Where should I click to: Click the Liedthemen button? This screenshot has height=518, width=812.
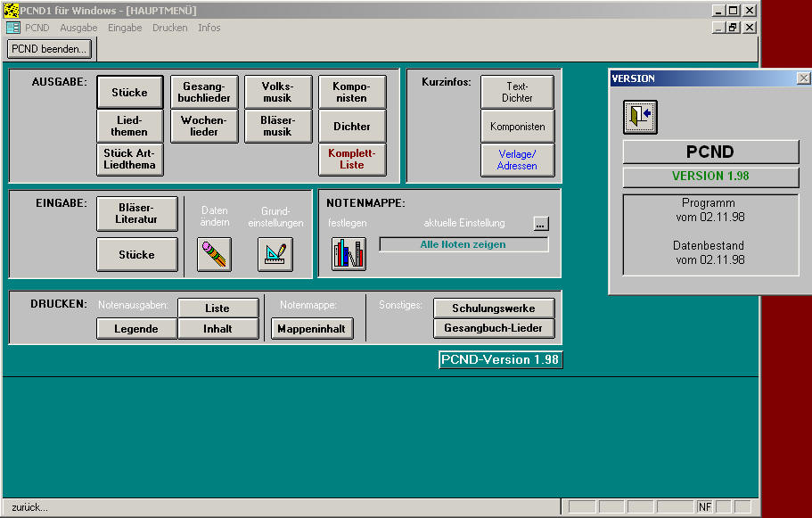point(129,126)
